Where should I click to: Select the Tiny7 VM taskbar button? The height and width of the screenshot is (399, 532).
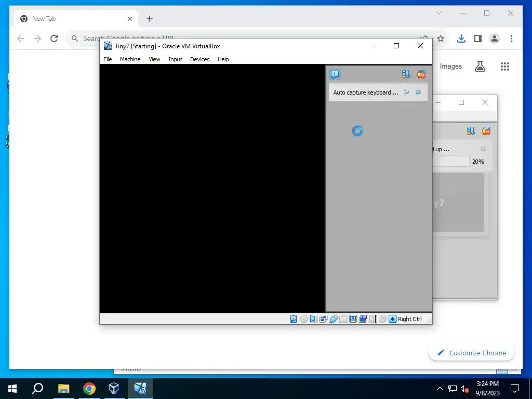coord(140,389)
